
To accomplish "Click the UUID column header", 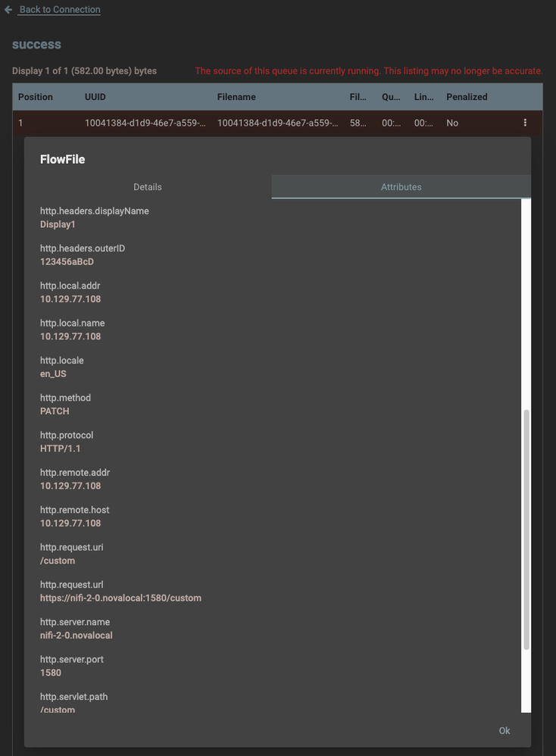I will point(95,97).
